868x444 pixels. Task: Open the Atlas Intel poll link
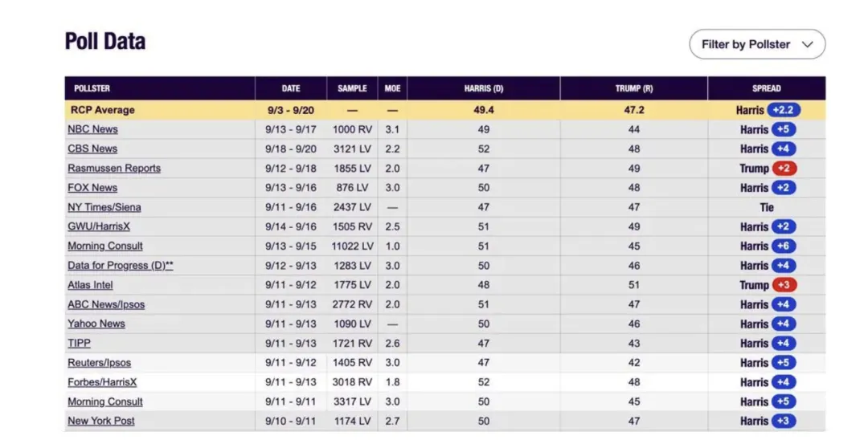90,285
